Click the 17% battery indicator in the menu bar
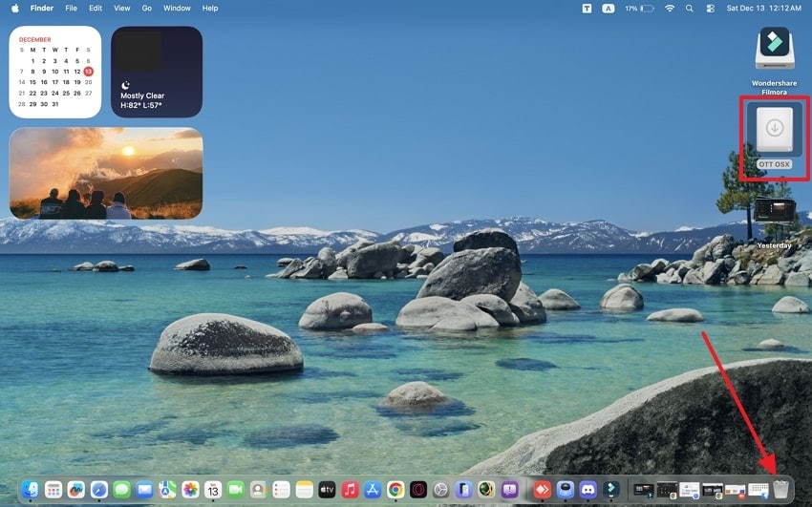The height and width of the screenshot is (507, 812). pyautogui.click(x=639, y=9)
